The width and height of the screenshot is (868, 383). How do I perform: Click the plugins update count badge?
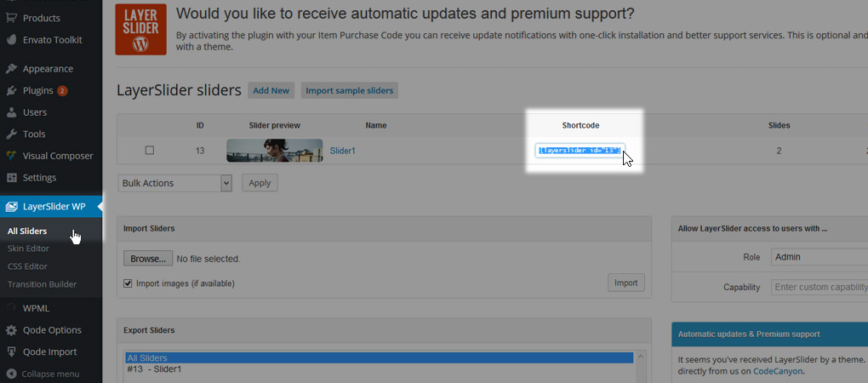[x=62, y=91]
